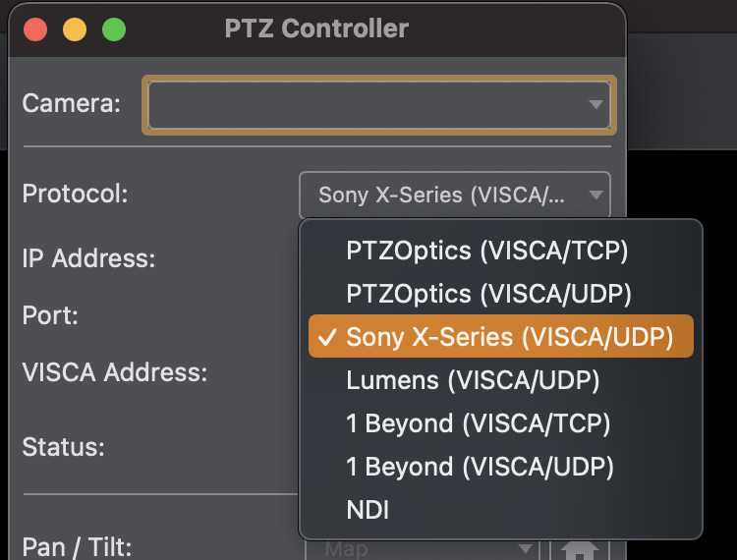Viewport: 737px width, 560px height.
Task: Click the green zoom window button
Action: pos(114,29)
